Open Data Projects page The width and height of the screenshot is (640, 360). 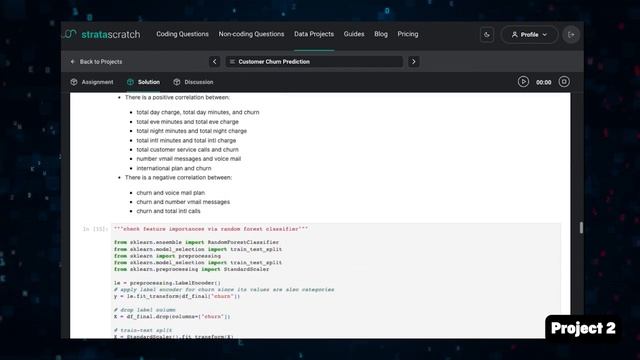[x=314, y=34]
